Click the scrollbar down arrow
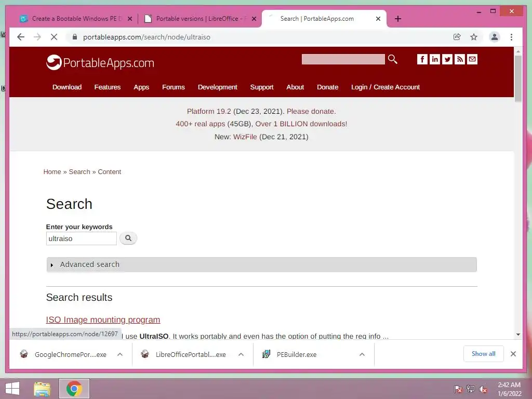The image size is (532, 399). click(518, 335)
